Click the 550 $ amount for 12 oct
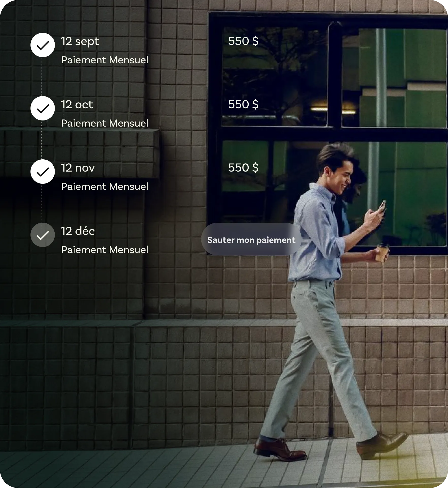The height and width of the screenshot is (488, 448). coord(243,104)
